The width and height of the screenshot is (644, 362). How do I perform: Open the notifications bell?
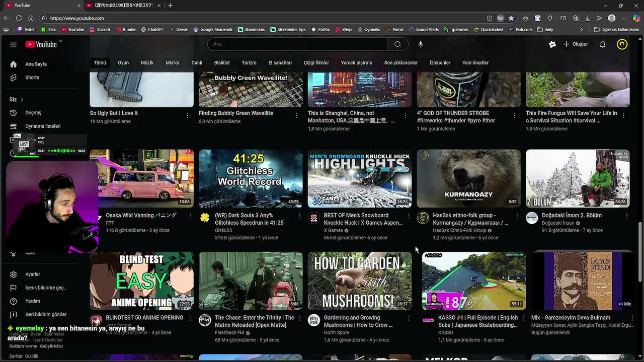(603, 44)
